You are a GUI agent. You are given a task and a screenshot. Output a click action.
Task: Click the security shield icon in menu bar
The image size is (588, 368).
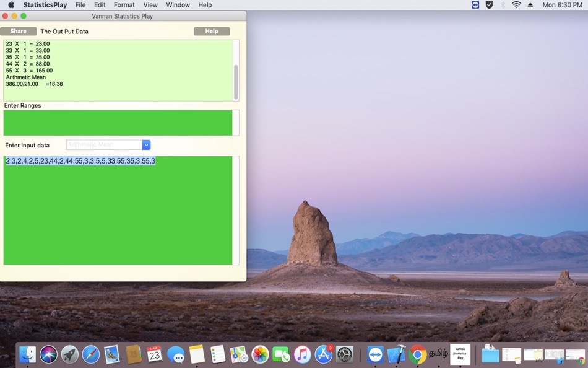tap(490, 5)
